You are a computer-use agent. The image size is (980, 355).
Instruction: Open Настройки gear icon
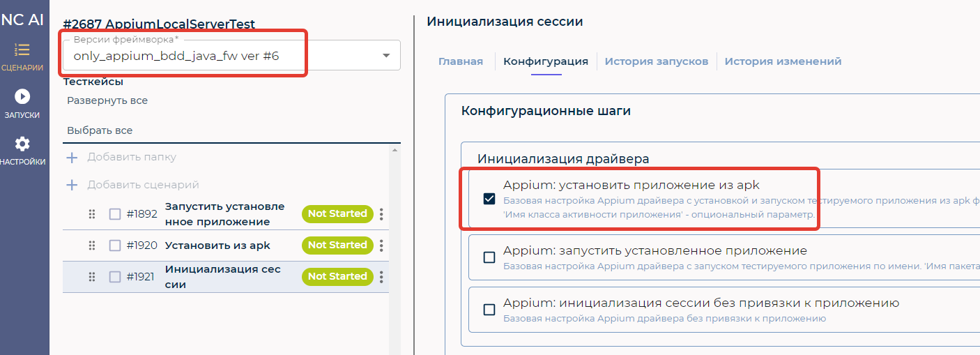tap(22, 144)
